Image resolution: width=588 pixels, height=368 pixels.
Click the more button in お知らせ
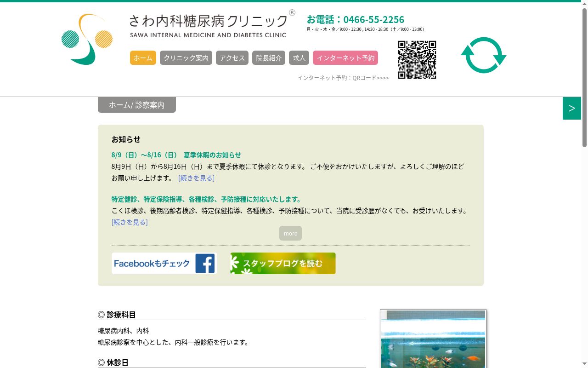(290, 233)
